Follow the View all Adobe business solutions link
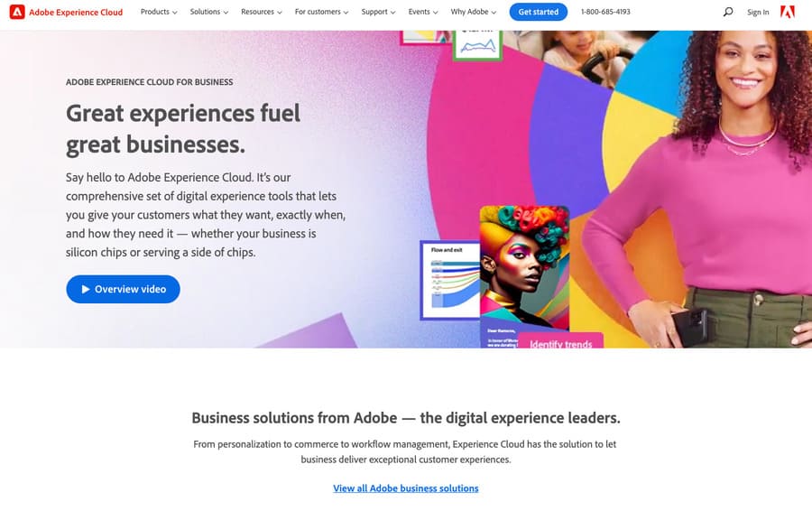 (406, 488)
